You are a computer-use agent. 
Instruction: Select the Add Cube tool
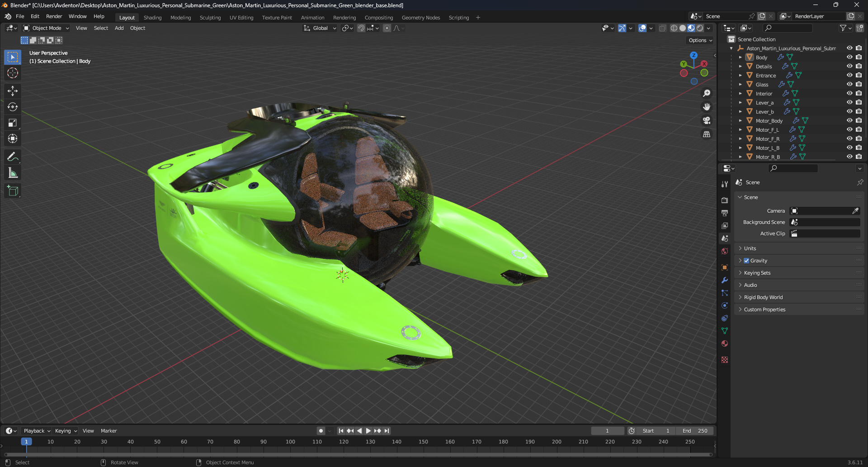(13, 191)
